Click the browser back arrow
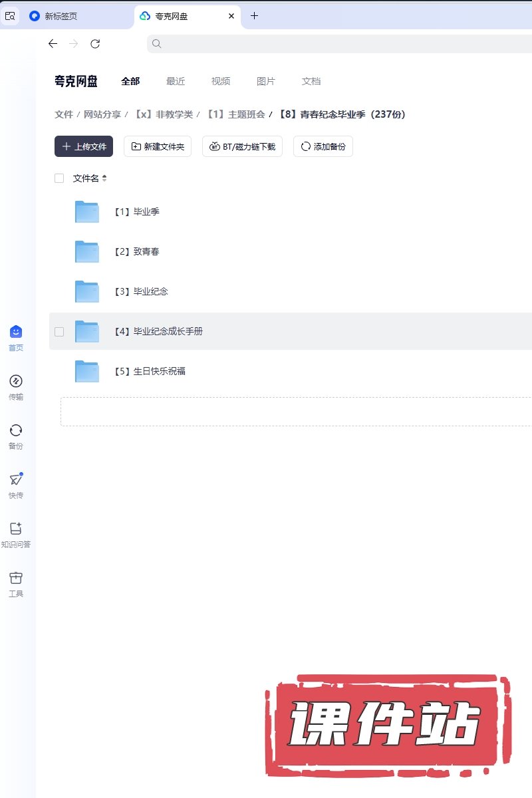Viewport: 532px width, 798px height. (x=53, y=44)
